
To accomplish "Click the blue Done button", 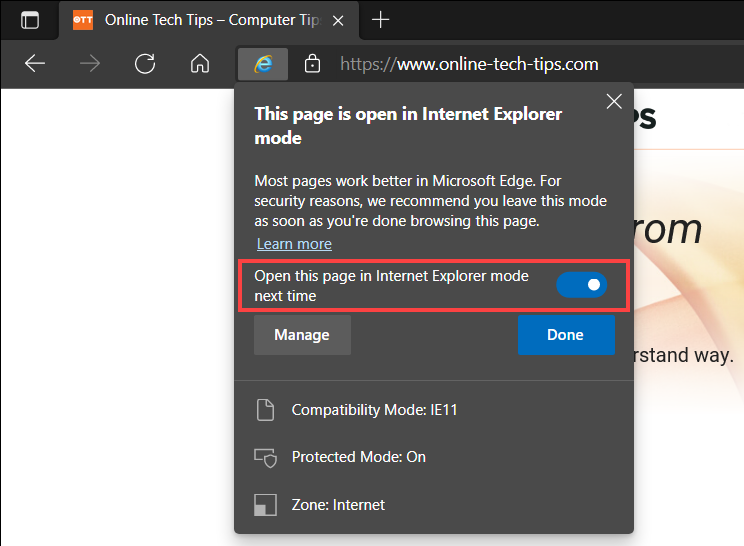I will click(x=565, y=335).
